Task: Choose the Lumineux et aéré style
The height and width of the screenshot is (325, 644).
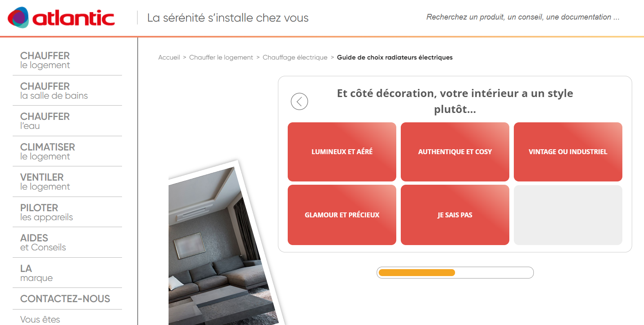Action: pyautogui.click(x=342, y=152)
